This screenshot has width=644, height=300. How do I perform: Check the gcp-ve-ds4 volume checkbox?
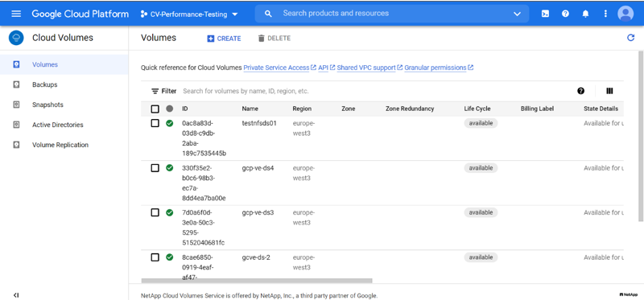point(155,168)
